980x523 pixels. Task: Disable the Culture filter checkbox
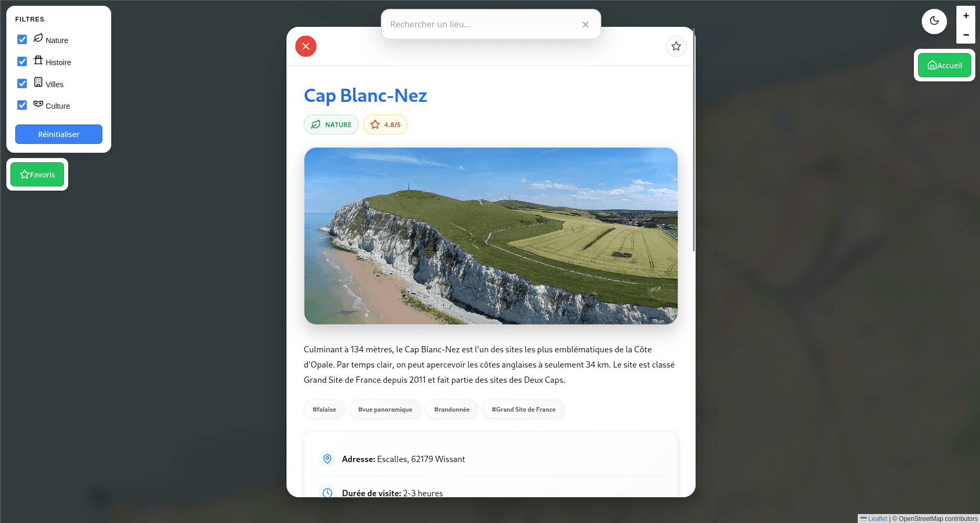pos(22,105)
